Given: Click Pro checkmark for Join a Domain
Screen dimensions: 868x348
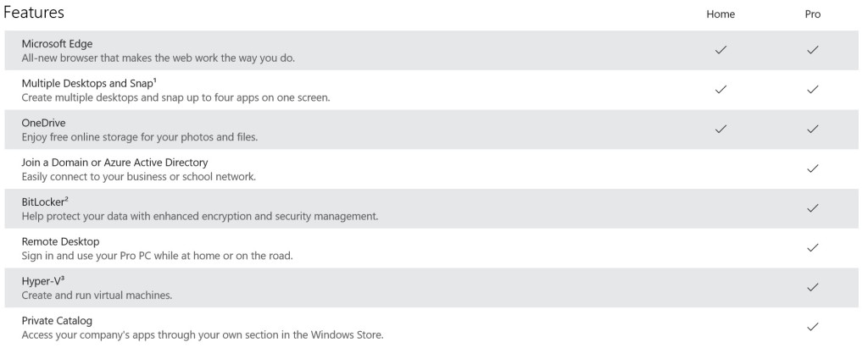Looking at the screenshot, I should (812, 168).
